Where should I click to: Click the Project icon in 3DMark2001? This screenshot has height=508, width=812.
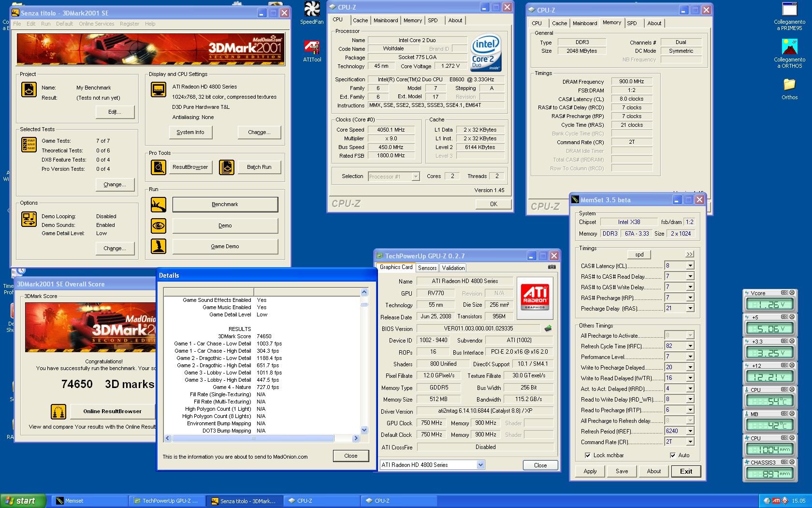(x=29, y=90)
